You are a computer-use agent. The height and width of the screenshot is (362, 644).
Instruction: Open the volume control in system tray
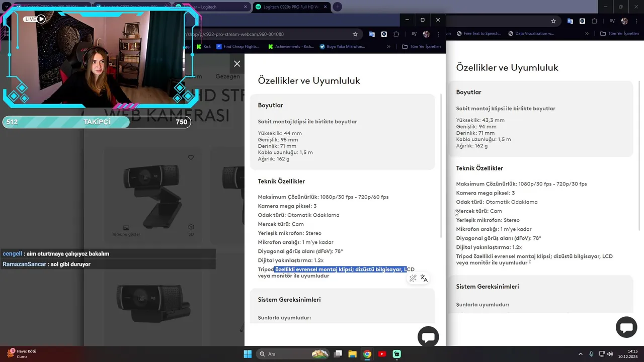point(610,354)
